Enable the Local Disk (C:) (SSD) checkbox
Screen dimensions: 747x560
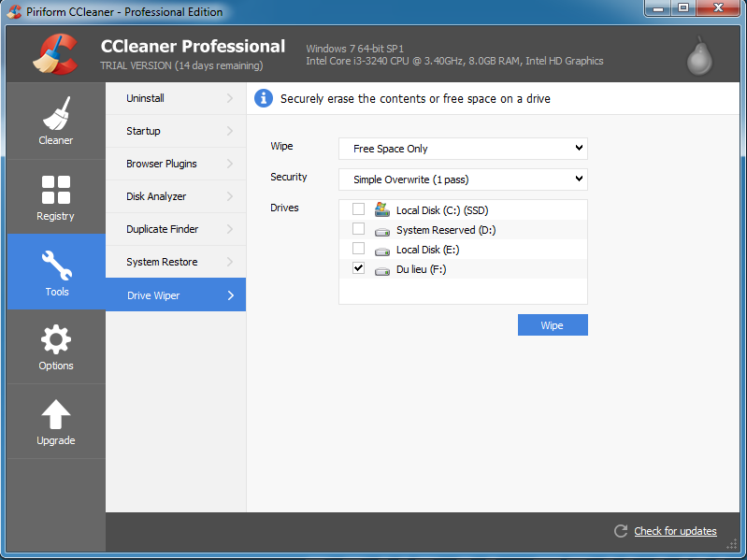point(358,209)
